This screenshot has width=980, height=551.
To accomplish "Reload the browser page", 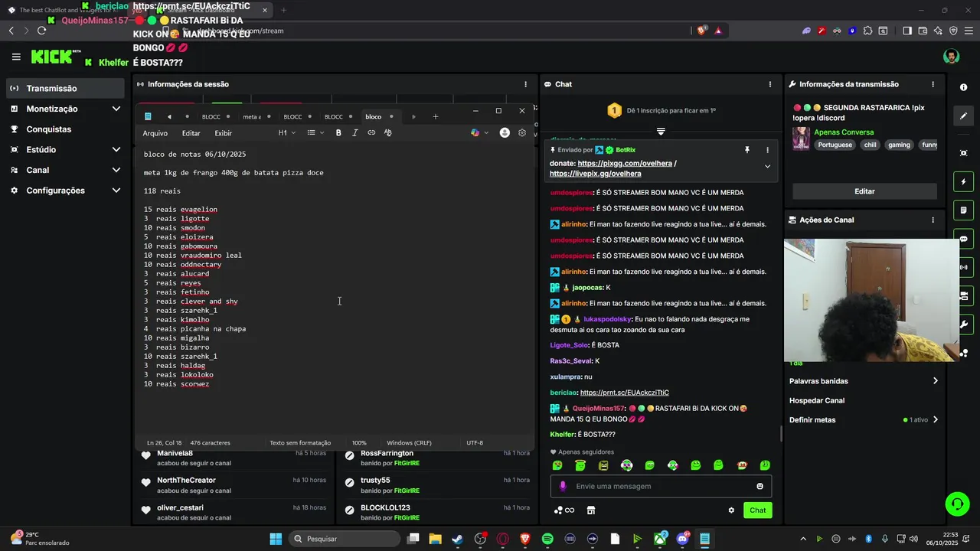I will (x=41, y=31).
